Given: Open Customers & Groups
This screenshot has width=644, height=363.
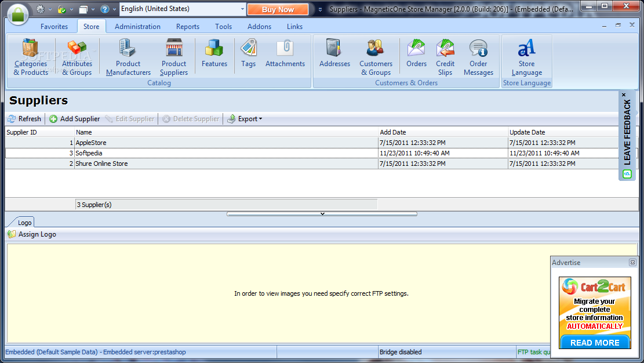Looking at the screenshot, I should pos(376,57).
